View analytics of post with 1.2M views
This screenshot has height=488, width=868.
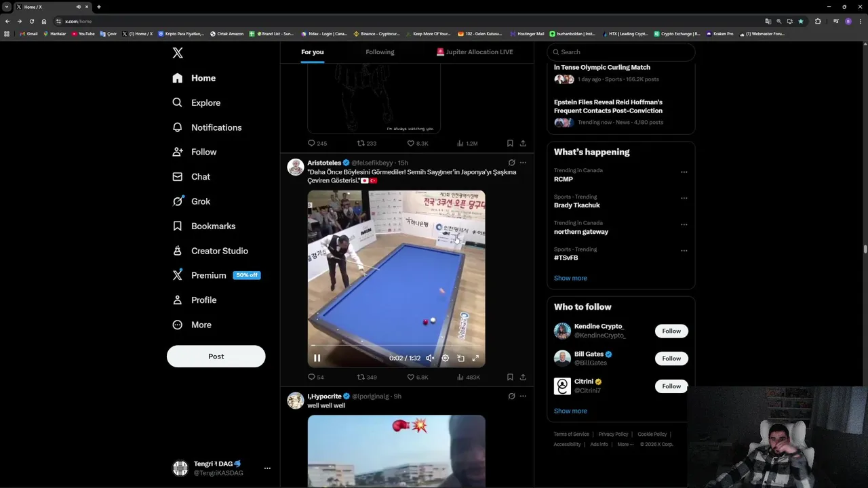[468, 143]
